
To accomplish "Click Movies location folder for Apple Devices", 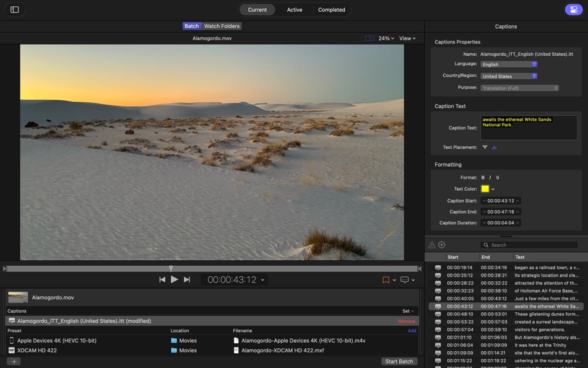I will click(184, 341).
